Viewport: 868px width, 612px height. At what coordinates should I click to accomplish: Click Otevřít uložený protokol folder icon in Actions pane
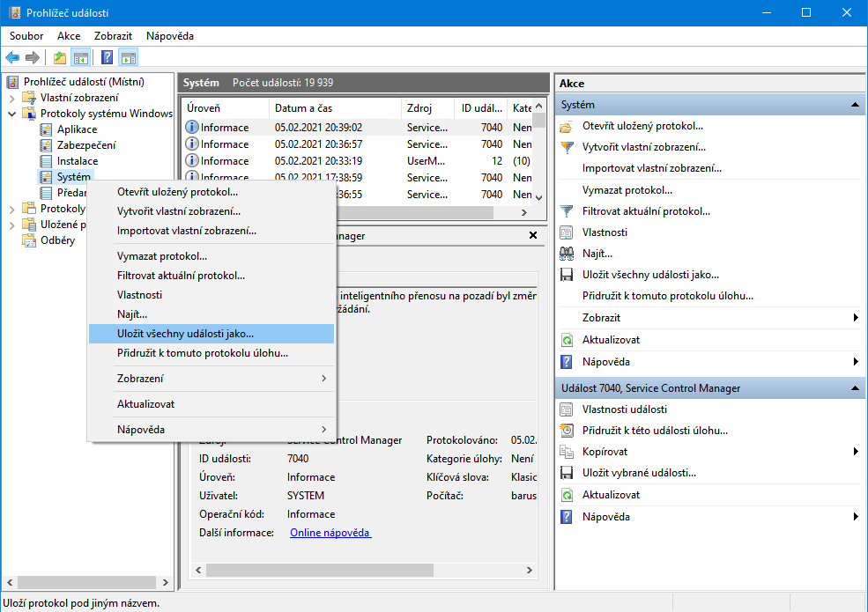568,126
